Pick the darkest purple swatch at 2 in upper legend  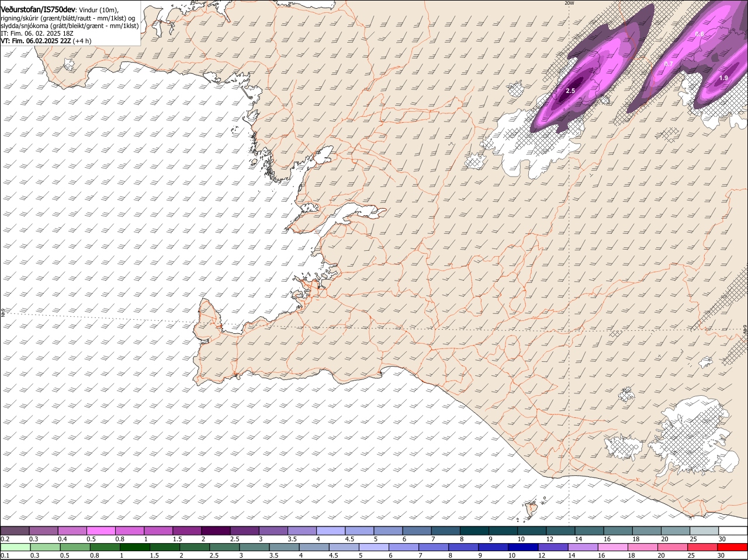tap(216, 530)
